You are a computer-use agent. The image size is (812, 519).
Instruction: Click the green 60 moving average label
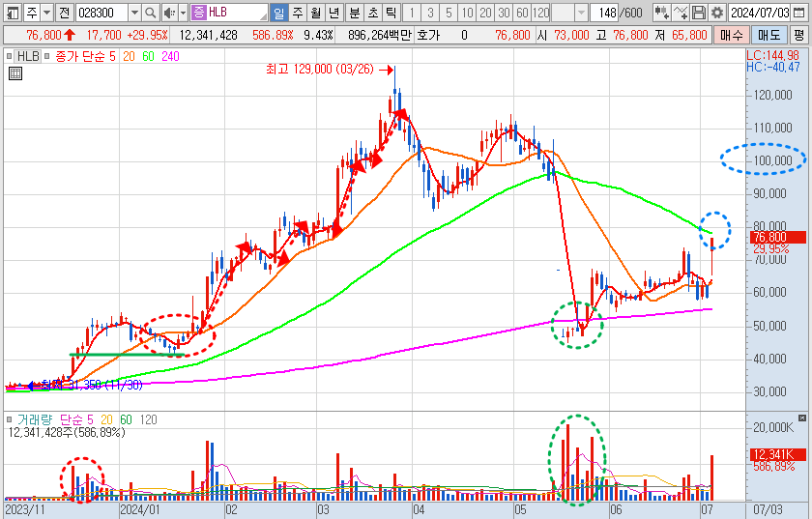click(x=148, y=56)
